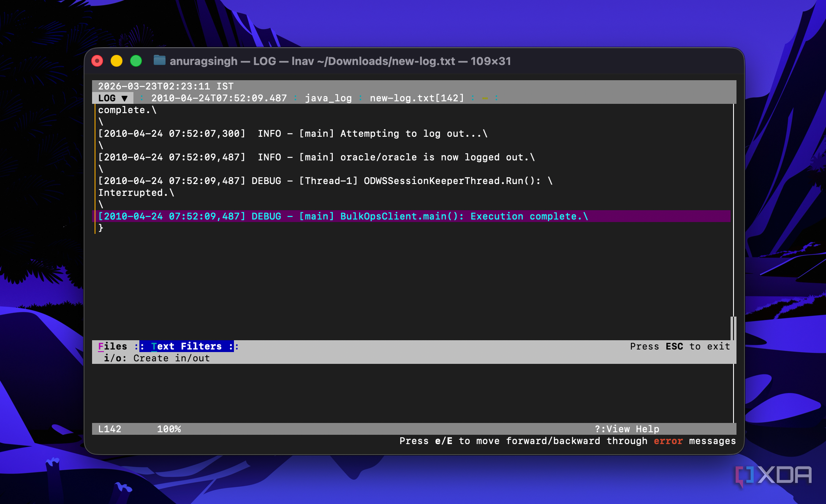Maximize the terminal with the green button
Image resolution: width=826 pixels, height=504 pixels.
[136, 61]
